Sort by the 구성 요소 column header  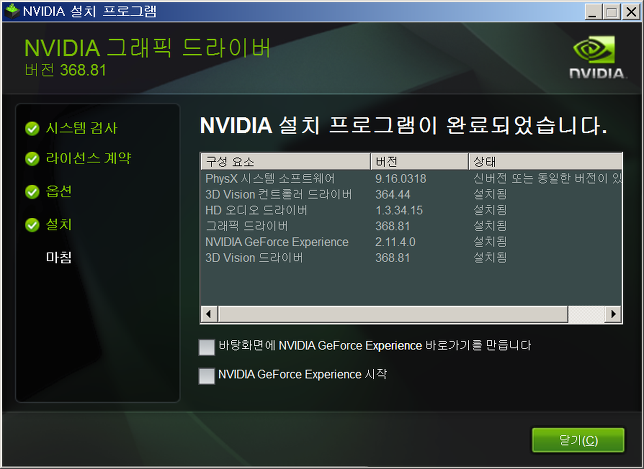coord(286,161)
